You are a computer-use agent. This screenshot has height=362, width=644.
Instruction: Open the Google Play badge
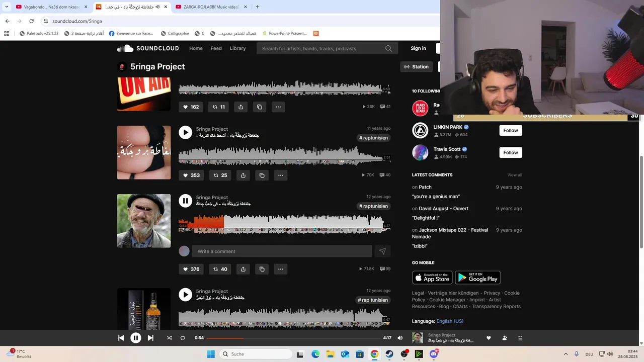coord(477,278)
